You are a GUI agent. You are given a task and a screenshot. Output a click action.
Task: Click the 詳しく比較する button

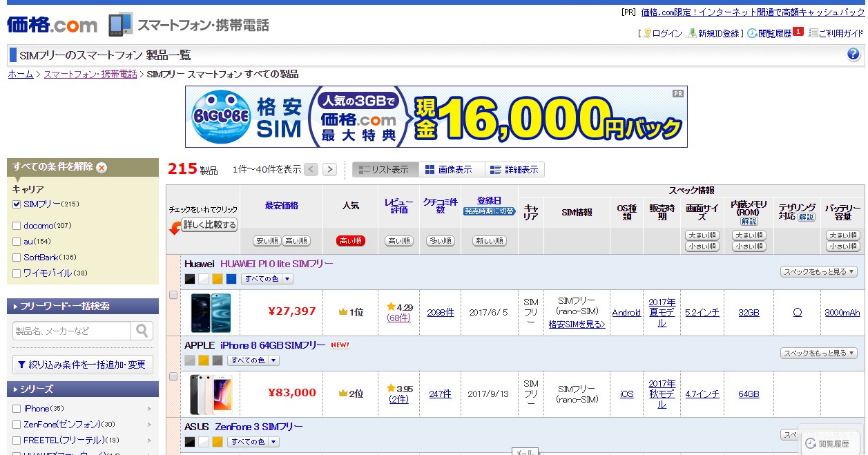(209, 225)
